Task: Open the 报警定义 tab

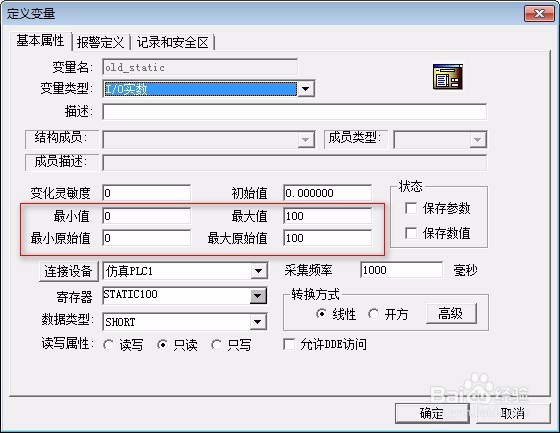Action: point(100,43)
